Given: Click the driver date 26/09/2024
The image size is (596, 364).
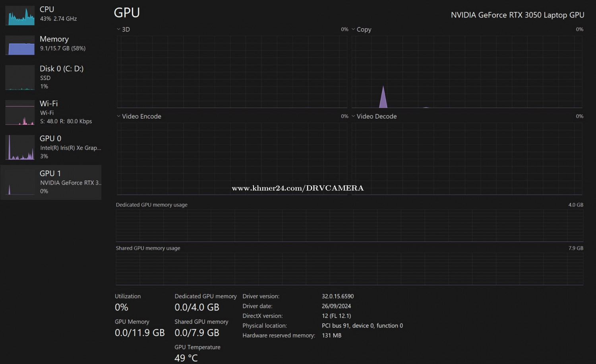Looking at the screenshot, I should [x=336, y=306].
